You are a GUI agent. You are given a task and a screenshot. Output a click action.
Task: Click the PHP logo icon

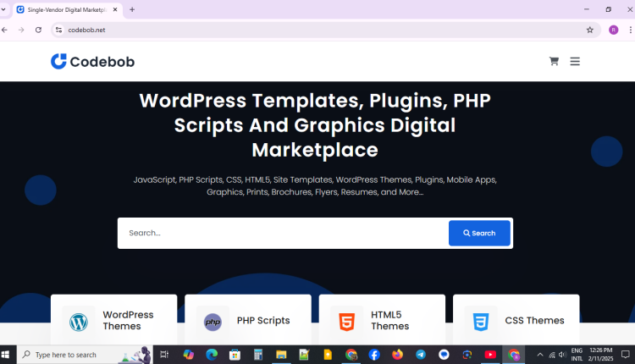point(213,323)
